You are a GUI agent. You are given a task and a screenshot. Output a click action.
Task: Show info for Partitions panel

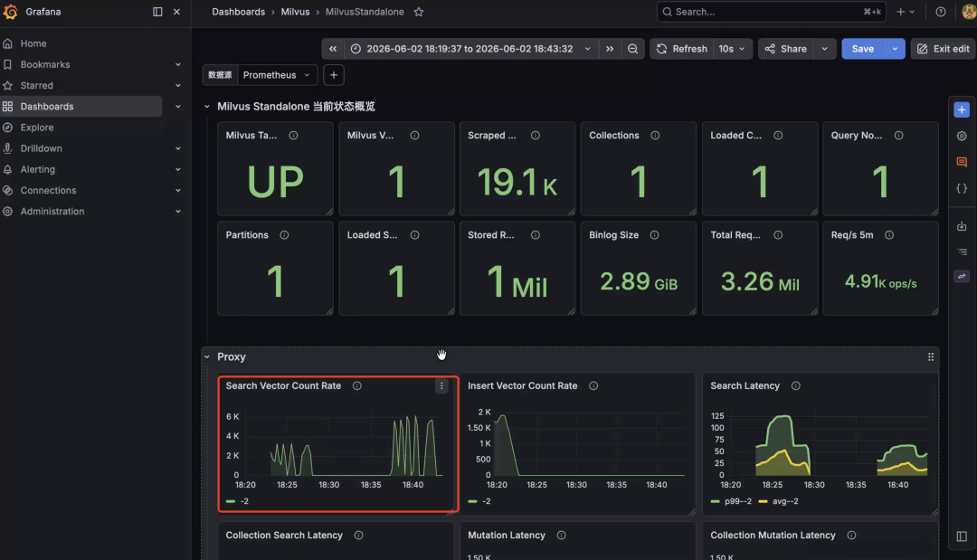284,235
